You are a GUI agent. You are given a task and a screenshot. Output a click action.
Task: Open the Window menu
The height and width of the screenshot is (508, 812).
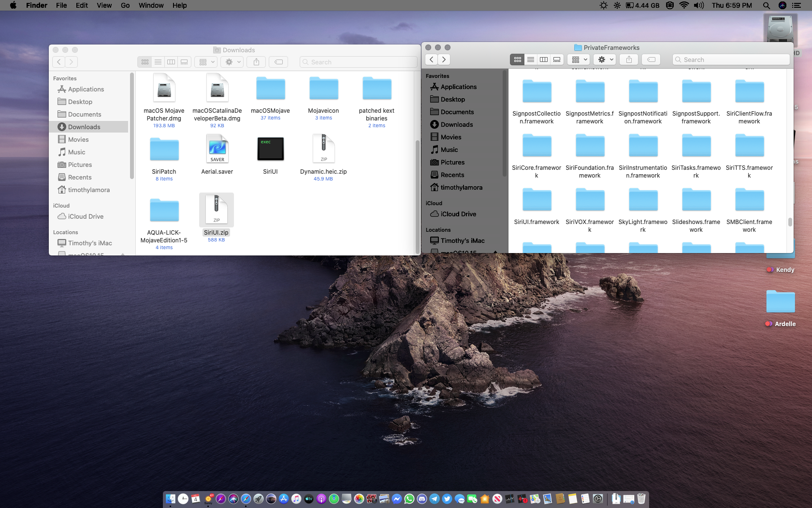(151, 5)
